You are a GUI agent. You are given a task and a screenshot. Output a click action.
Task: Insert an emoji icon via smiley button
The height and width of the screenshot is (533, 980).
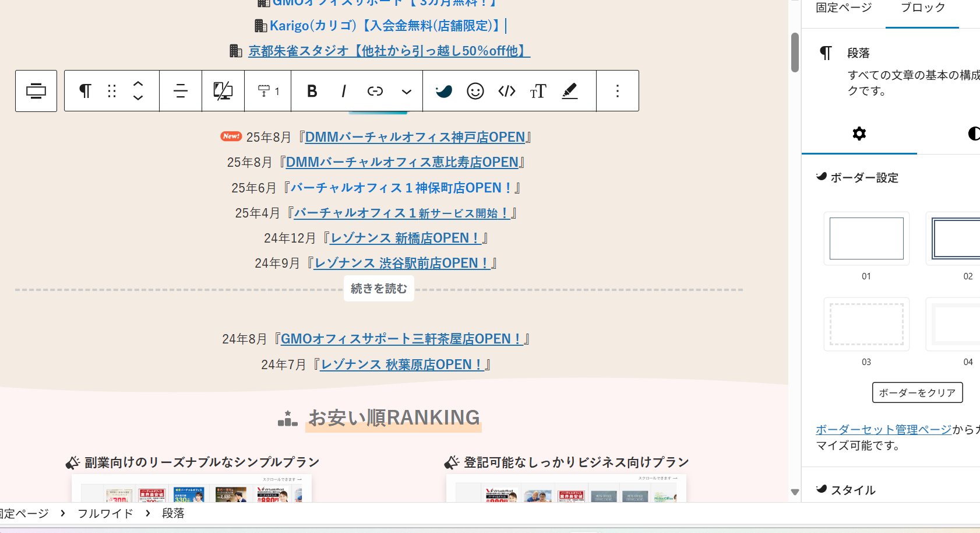(475, 91)
